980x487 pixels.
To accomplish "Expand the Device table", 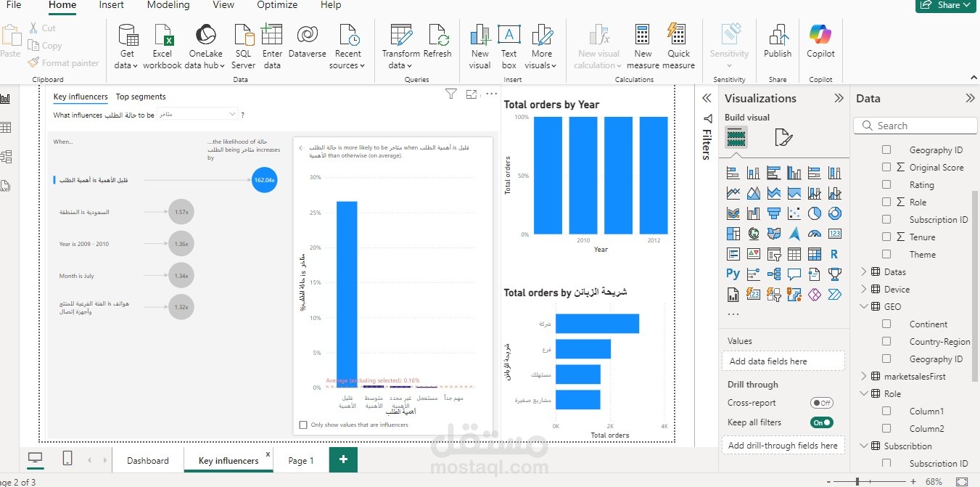I will click(864, 289).
